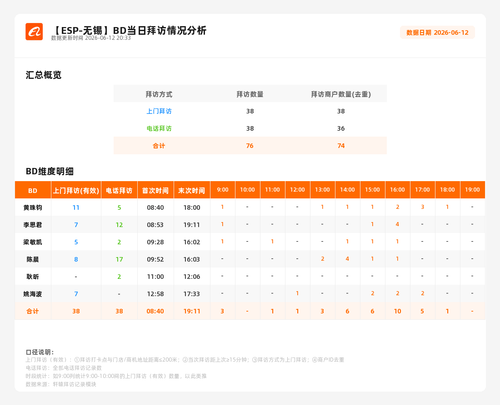Click the summary total value 76
500x405 pixels.
click(250, 146)
